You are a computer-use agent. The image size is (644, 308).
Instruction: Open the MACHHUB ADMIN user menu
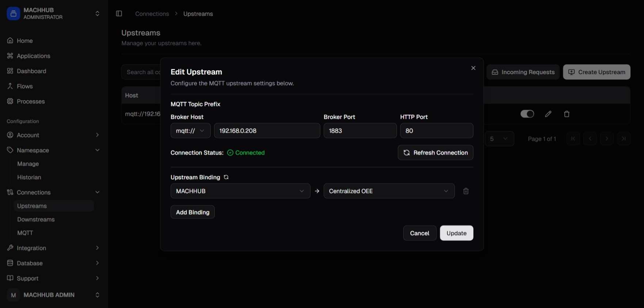(x=54, y=295)
